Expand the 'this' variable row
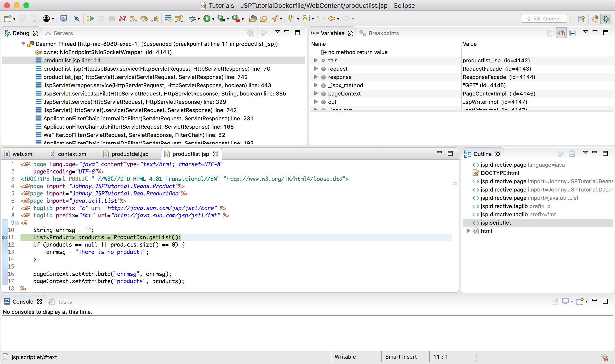Screen dimensions: 615x364 click(x=316, y=60)
